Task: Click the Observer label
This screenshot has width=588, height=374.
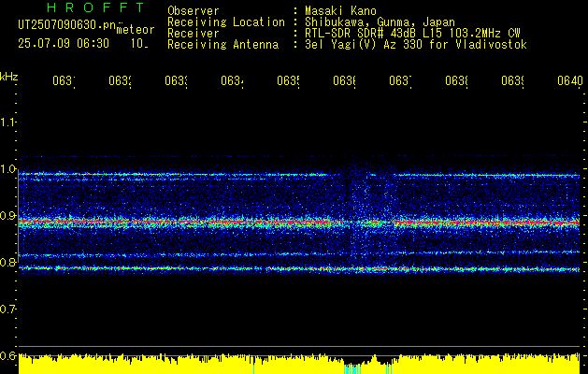Action: pyautogui.click(x=194, y=11)
